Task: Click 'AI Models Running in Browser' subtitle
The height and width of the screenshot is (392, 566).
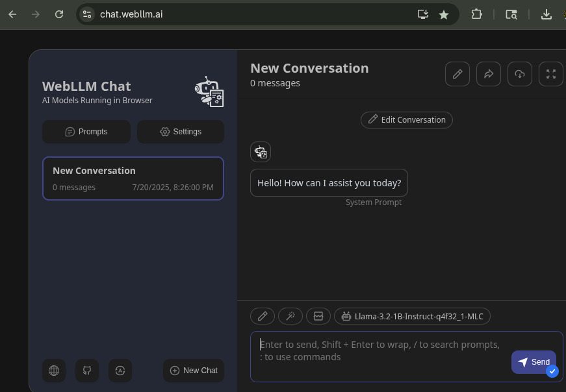Action: pos(97,100)
